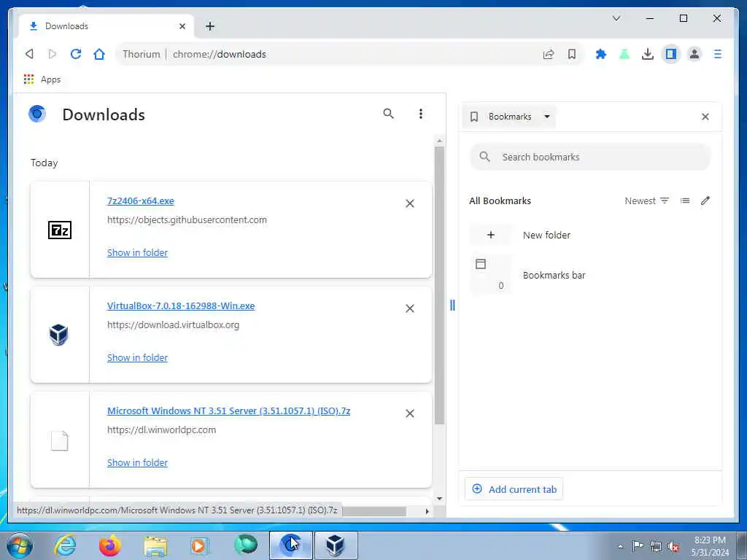Open Windows Media Player from taskbar
The image size is (747, 560).
(x=199, y=545)
